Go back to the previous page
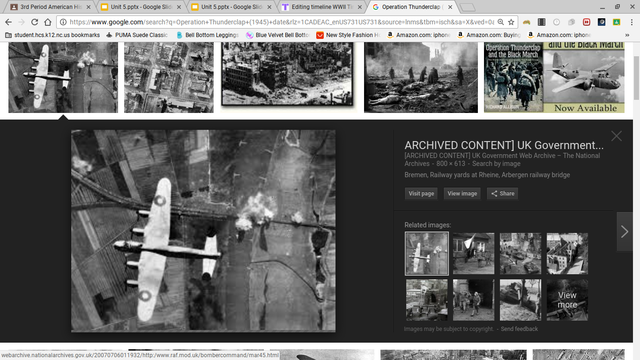The image size is (640, 360). (9, 22)
